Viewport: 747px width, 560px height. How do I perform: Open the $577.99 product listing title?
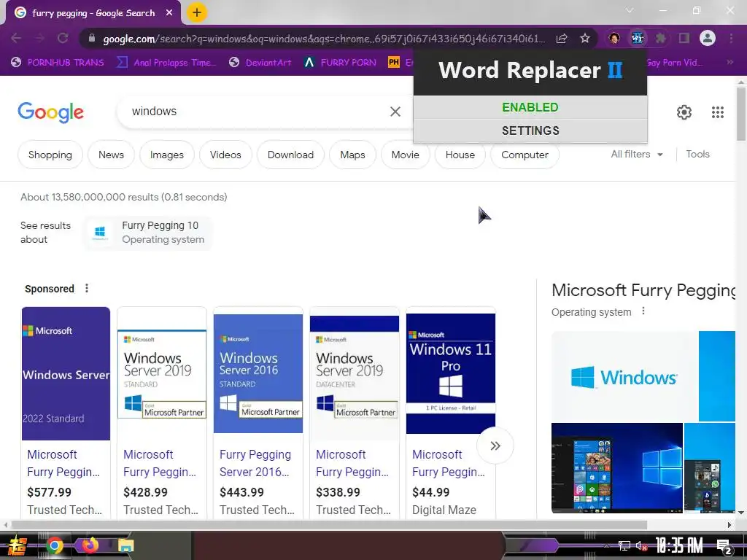tap(64, 463)
